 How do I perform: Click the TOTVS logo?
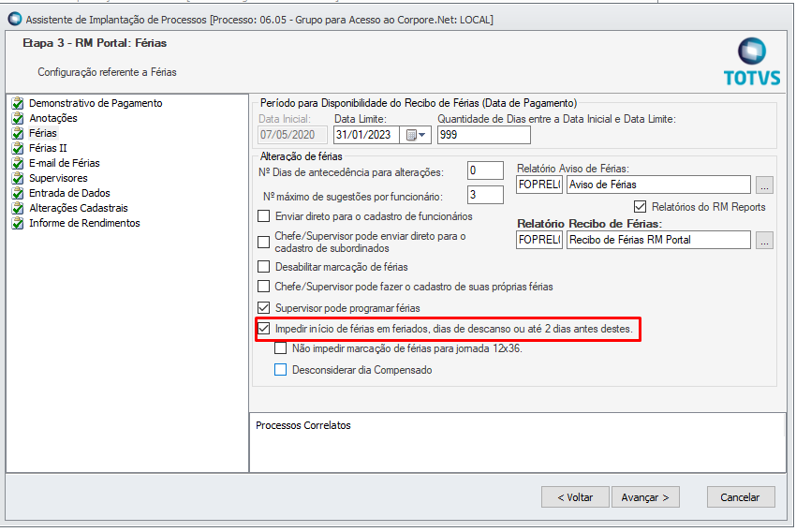point(752,62)
